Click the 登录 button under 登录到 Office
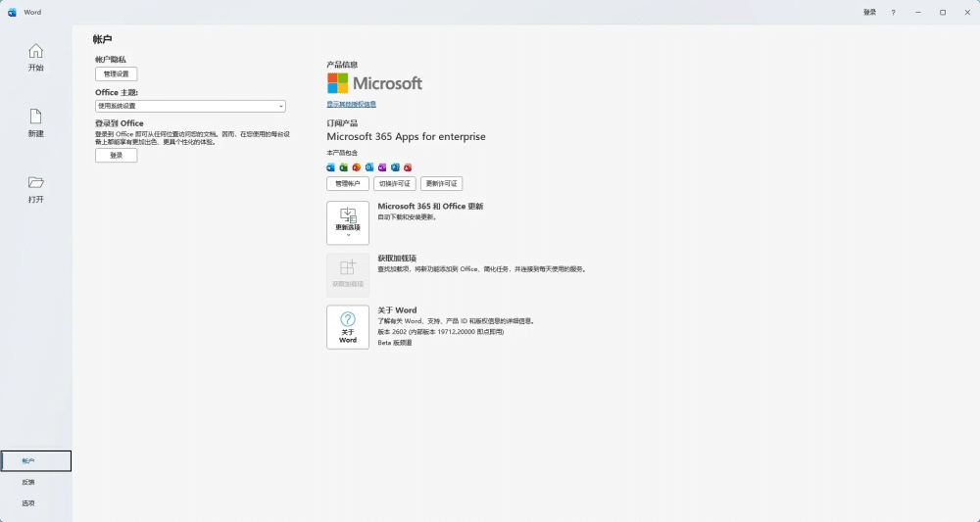980x522 pixels. 117,156
